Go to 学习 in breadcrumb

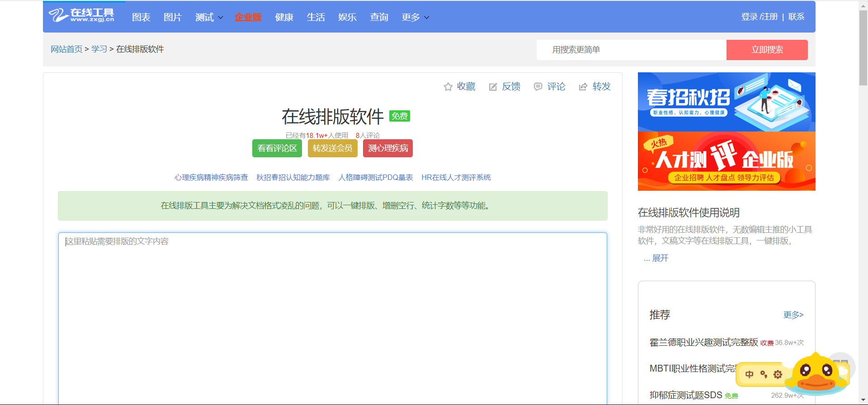click(x=99, y=49)
